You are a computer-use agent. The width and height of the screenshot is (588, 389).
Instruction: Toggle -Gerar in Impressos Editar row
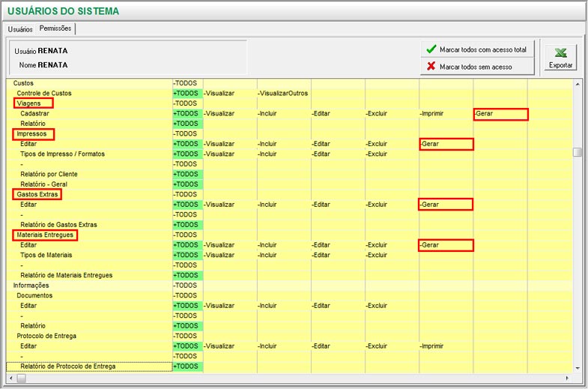[446, 144]
